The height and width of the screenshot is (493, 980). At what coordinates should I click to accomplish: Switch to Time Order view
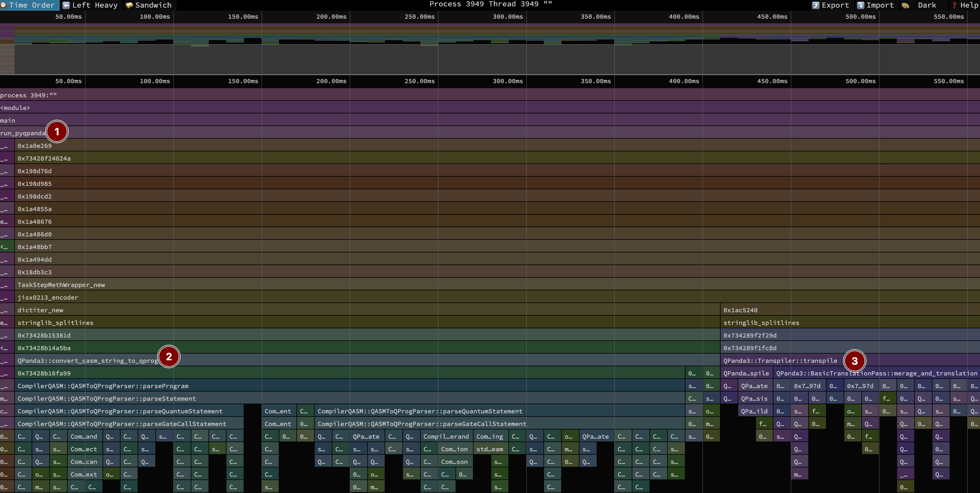[32, 5]
